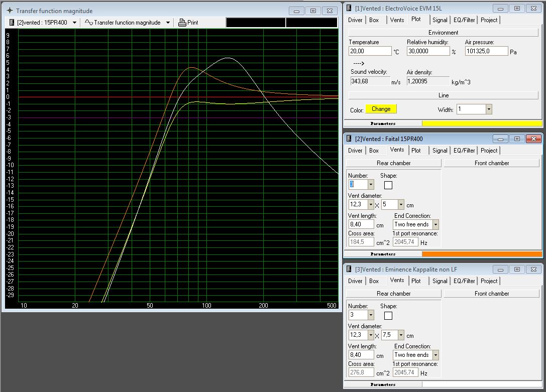Click Cross area value 276,8 in Eminence window
Image resolution: width=546 pixels, height=392 pixels.
tap(361, 372)
